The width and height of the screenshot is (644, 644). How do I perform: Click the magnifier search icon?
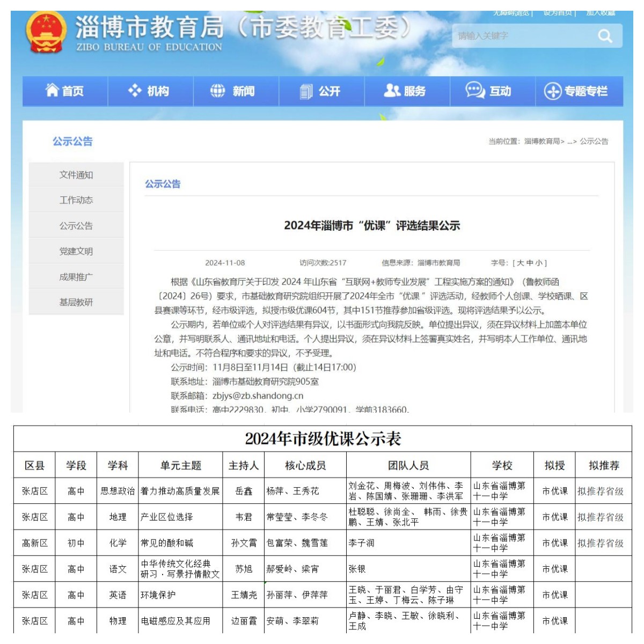[x=605, y=36]
